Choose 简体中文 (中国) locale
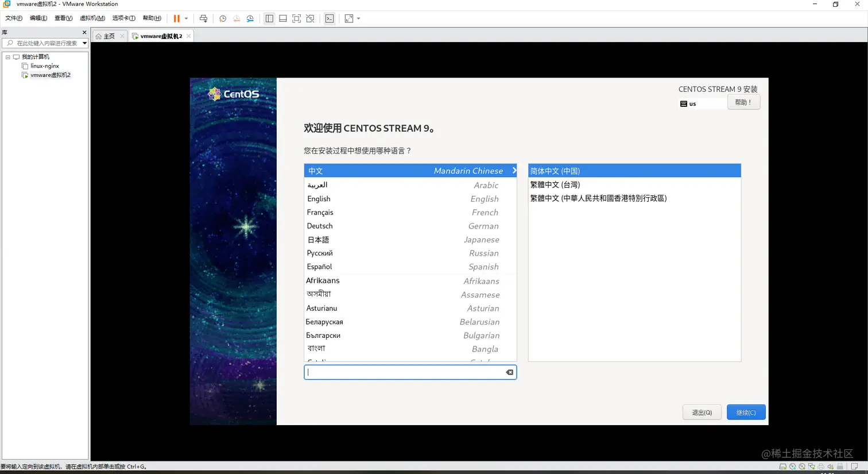 click(634, 171)
